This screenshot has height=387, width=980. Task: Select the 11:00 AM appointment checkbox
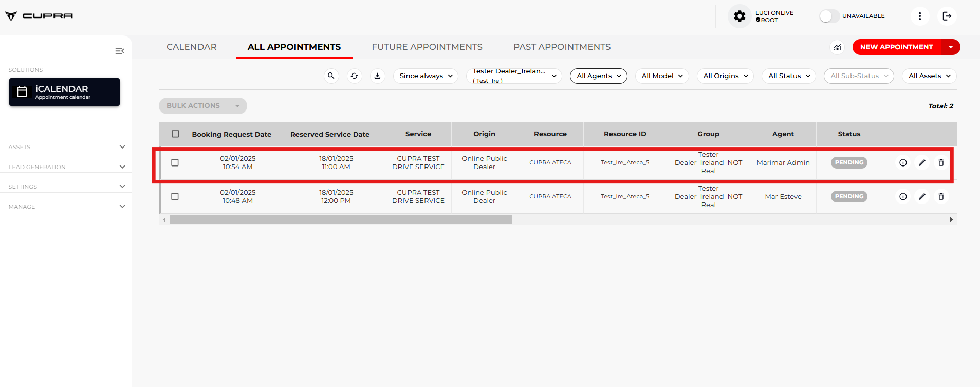(x=175, y=163)
